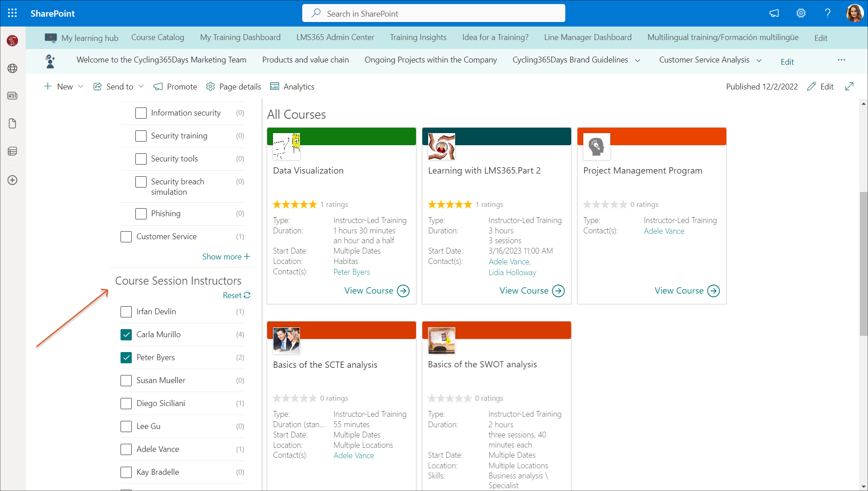Open the files page icon in sidebar
868x491 pixels.
(13, 124)
